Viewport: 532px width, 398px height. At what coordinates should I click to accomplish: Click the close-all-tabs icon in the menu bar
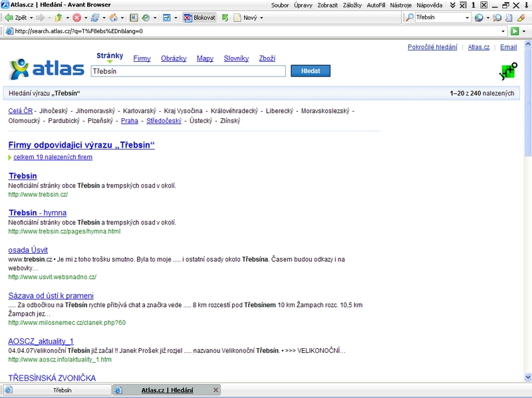[463, 5]
